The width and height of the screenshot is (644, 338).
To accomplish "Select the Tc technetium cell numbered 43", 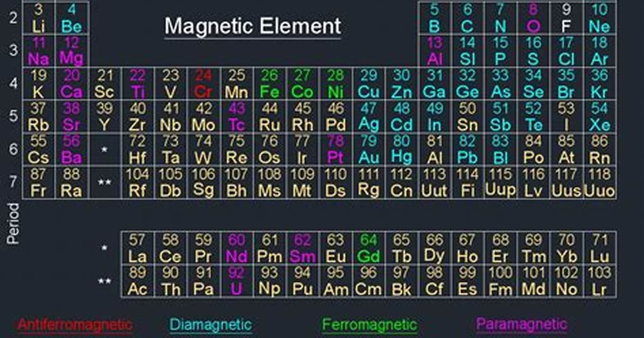I will 236,117.
